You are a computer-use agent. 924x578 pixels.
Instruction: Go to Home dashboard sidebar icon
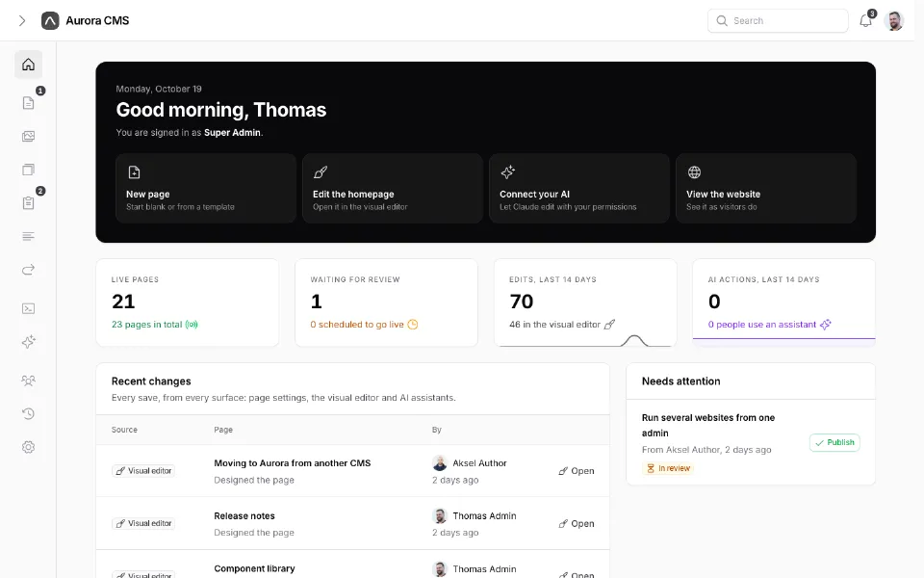28,65
